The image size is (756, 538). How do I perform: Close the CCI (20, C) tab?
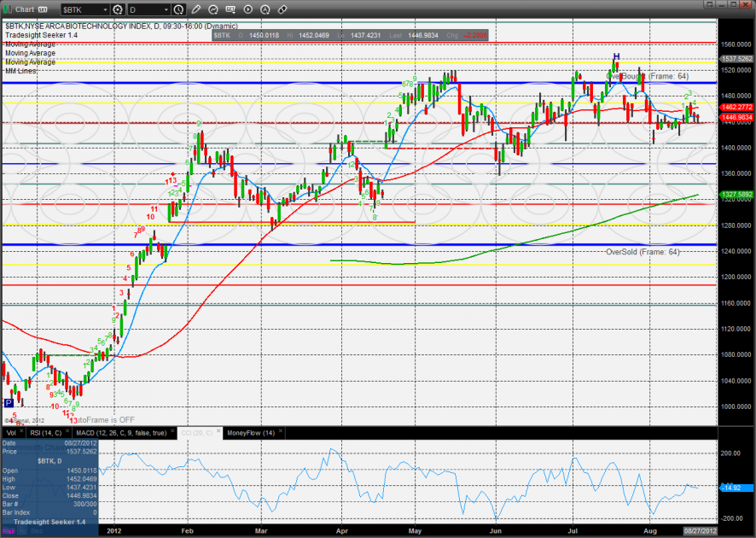pyautogui.click(x=218, y=433)
